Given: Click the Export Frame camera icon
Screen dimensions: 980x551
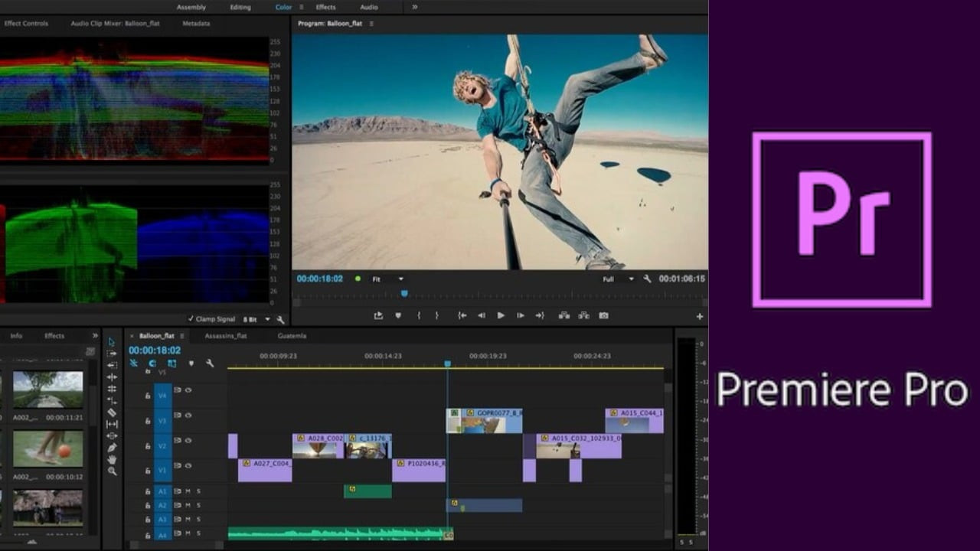Looking at the screenshot, I should 603,315.
